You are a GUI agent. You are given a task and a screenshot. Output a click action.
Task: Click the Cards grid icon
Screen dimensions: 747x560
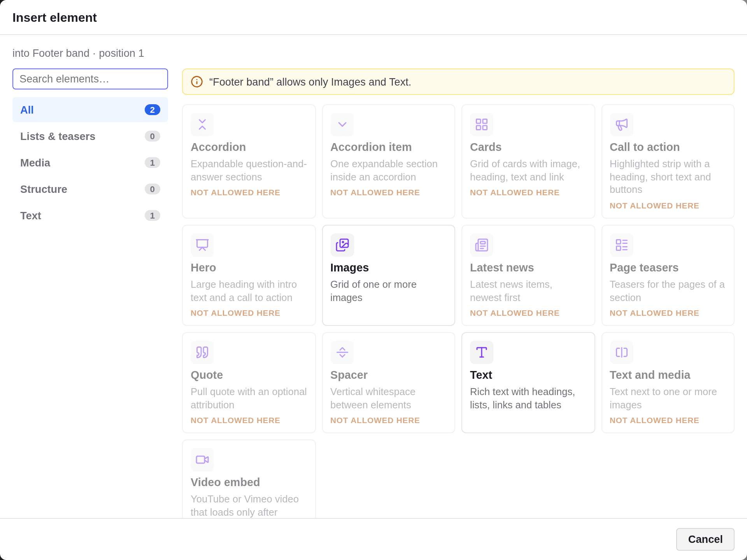pos(481,124)
